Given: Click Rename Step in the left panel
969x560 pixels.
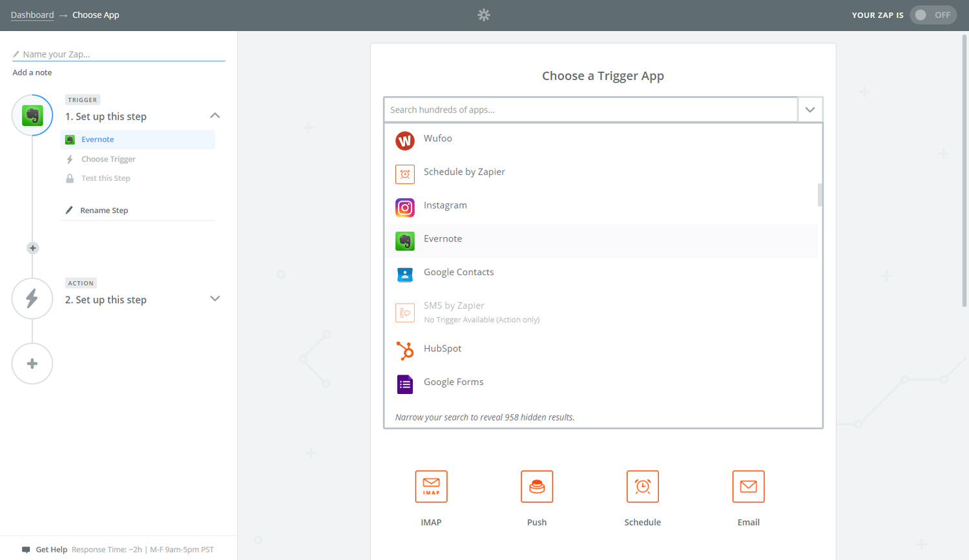Looking at the screenshot, I should (105, 210).
